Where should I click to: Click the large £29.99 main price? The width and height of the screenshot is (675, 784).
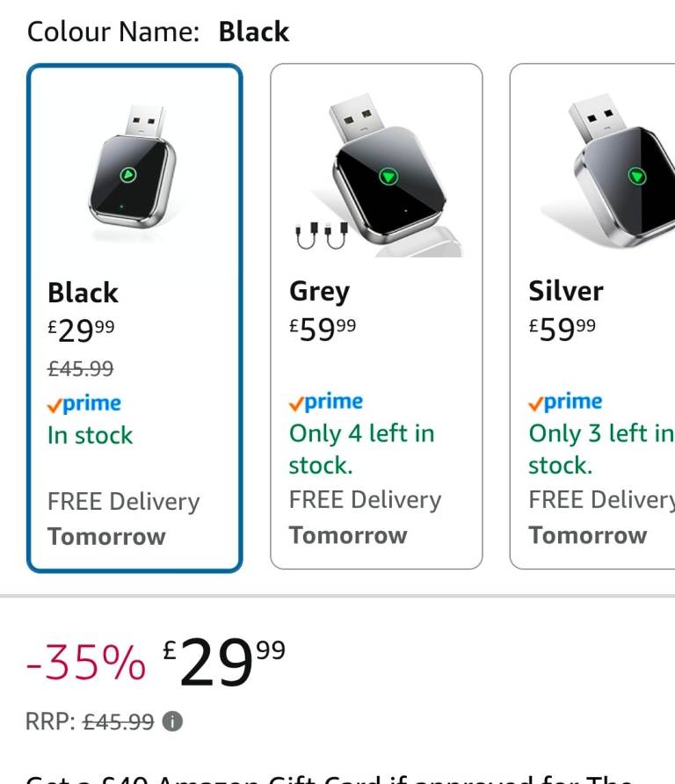225,663
